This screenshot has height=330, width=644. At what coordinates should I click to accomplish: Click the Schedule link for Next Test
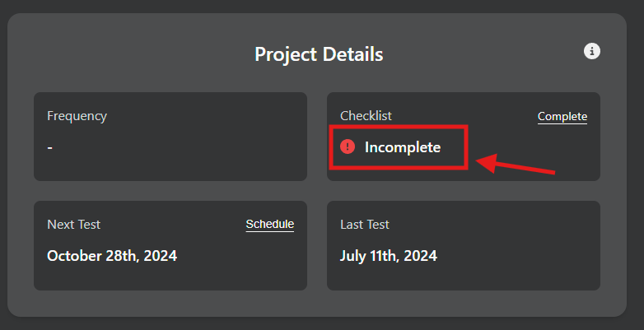point(269,224)
